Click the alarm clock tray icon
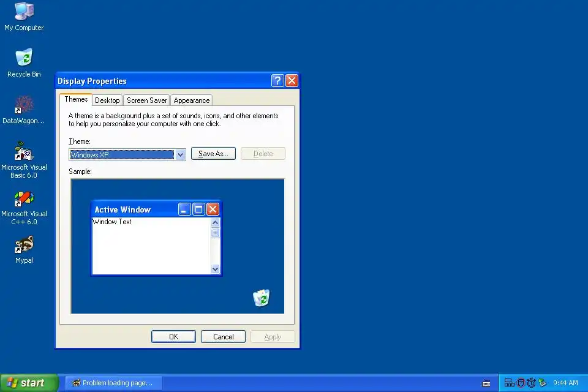This screenshot has width=588, height=392. point(531,383)
